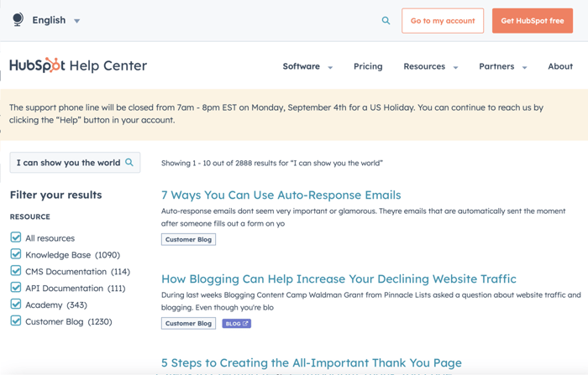The image size is (588, 375).
Task: Toggle the Knowledge Base (1090) checkbox
Action: 16,254
